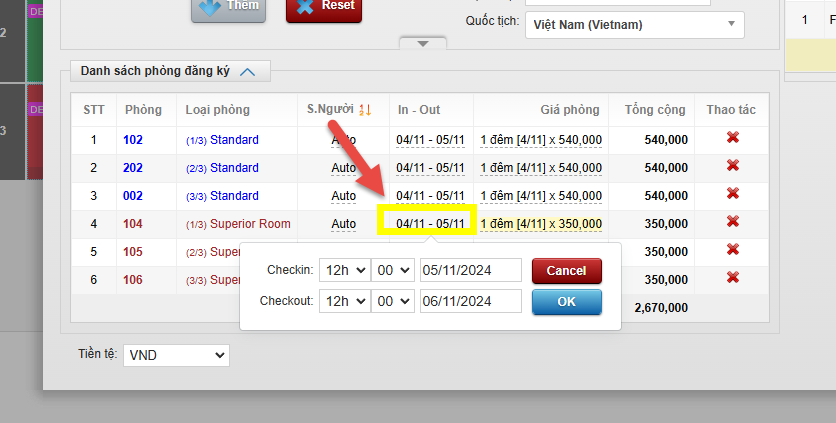Click room number 102 link
This screenshot has width=836, height=423.
134,140
